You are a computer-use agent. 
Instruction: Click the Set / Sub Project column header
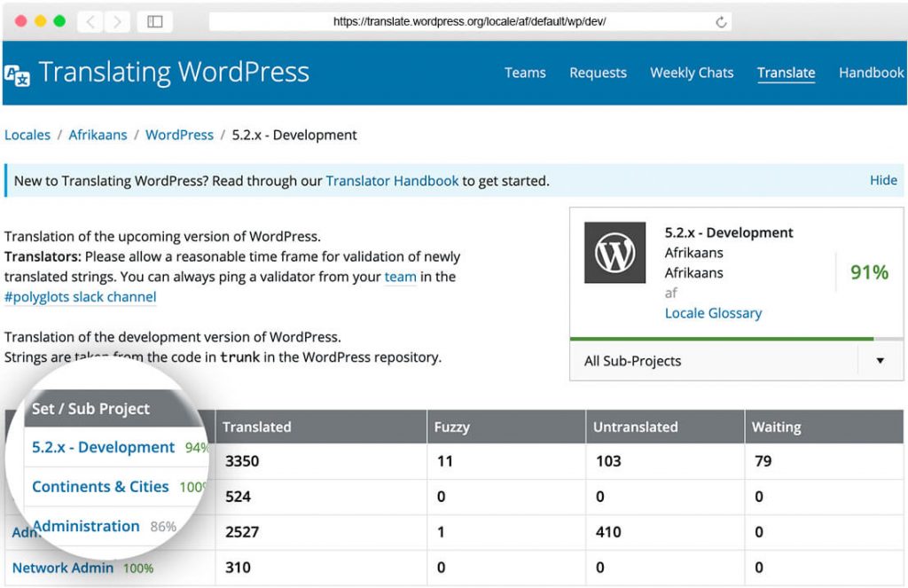click(91, 409)
